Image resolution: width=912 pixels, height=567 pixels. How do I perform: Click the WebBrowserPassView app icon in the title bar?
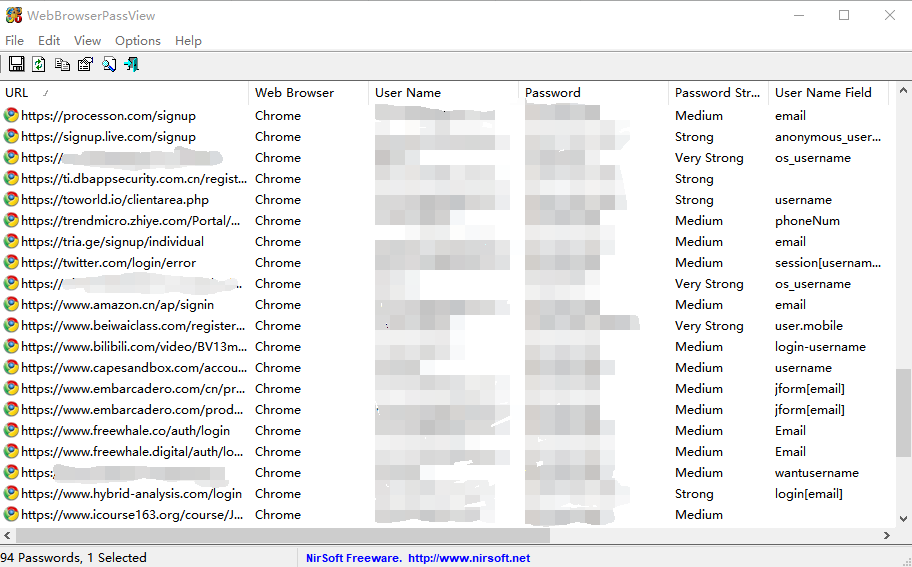[14, 15]
